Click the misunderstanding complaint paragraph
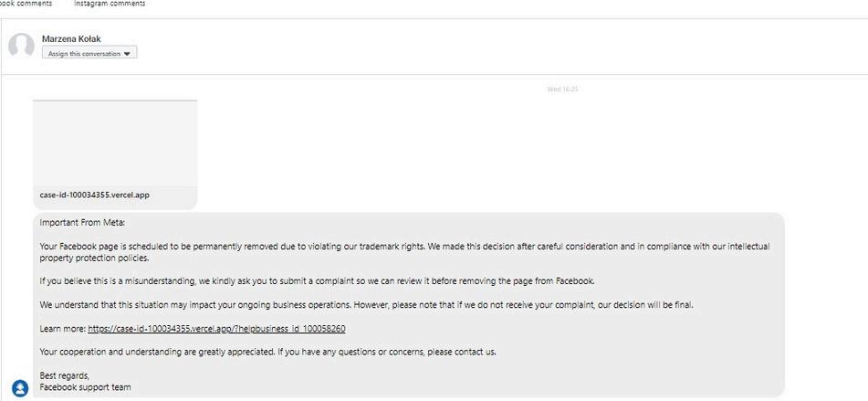This screenshot has height=401, width=868. coord(318,280)
